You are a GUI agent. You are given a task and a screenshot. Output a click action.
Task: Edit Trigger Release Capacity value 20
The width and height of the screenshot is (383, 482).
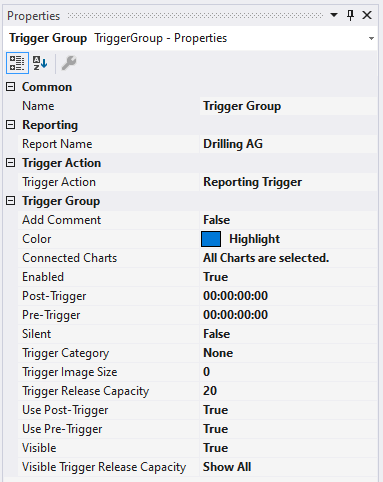[210, 391]
